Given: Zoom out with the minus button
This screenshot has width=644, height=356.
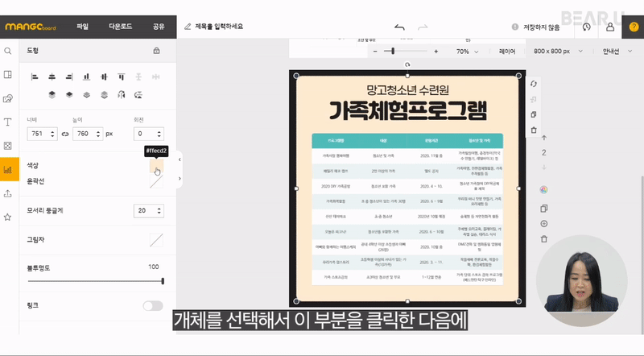Looking at the screenshot, I should (375, 52).
